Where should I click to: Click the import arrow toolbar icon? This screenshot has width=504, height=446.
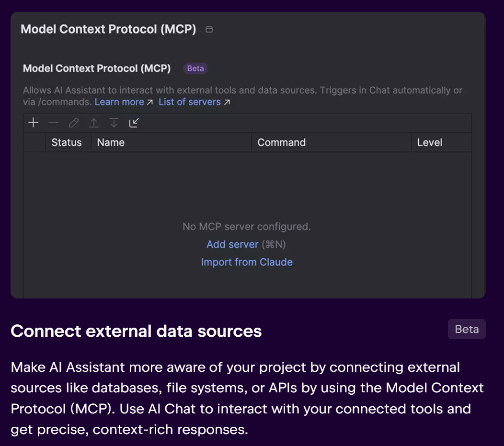pos(134,123)
